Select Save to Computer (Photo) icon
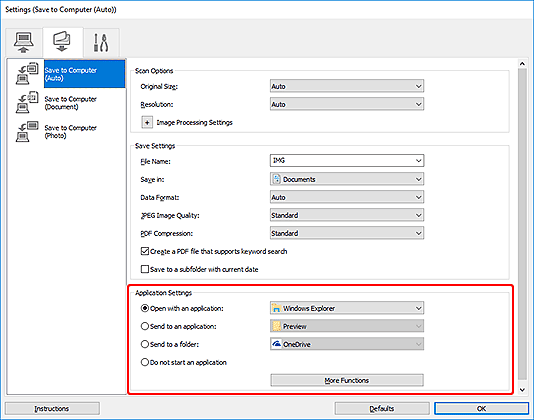534x420 pixels. [x=27, y=131]
